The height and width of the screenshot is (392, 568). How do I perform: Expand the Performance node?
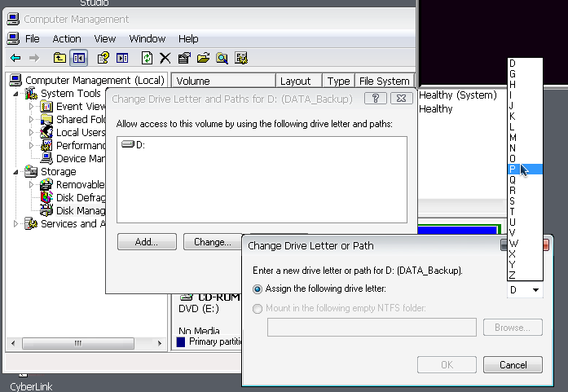click(31, 145)
